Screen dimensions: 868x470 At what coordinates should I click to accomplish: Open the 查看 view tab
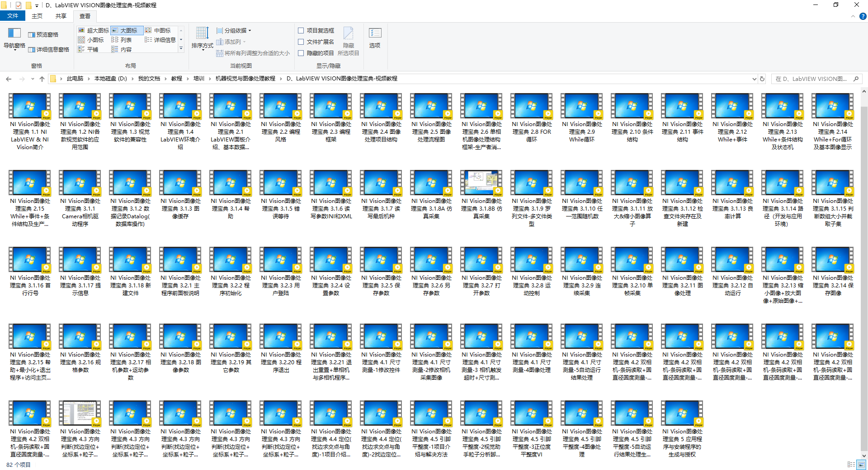coord(85,16)
